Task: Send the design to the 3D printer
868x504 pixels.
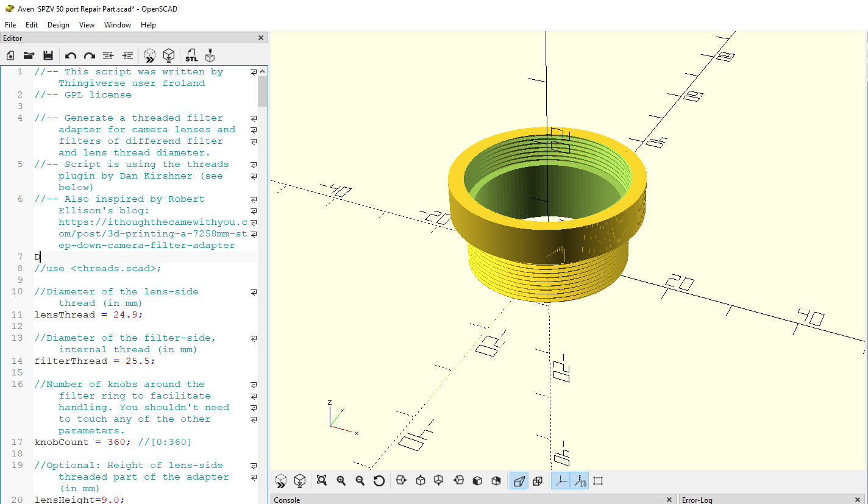Action: pos(210,55)
